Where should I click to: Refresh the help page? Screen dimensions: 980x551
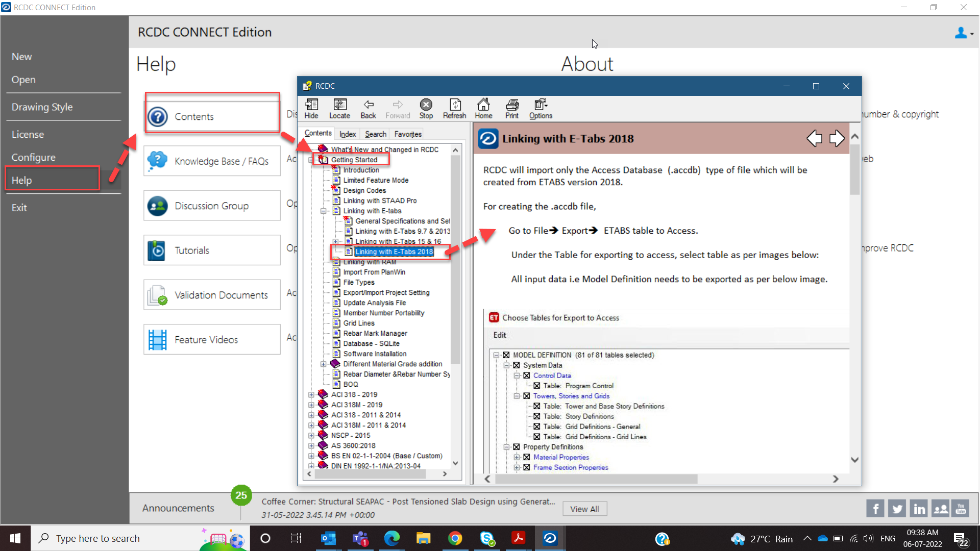454,109
